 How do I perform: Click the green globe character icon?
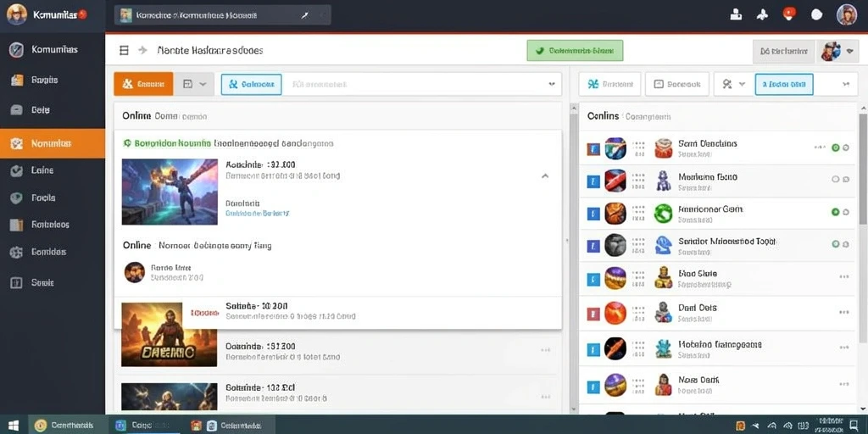point(663,213)
